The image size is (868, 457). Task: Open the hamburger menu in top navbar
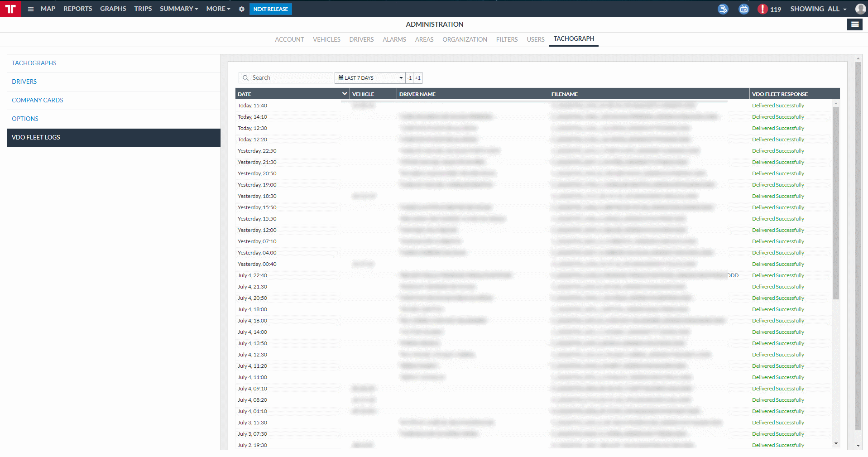(31, 9)
